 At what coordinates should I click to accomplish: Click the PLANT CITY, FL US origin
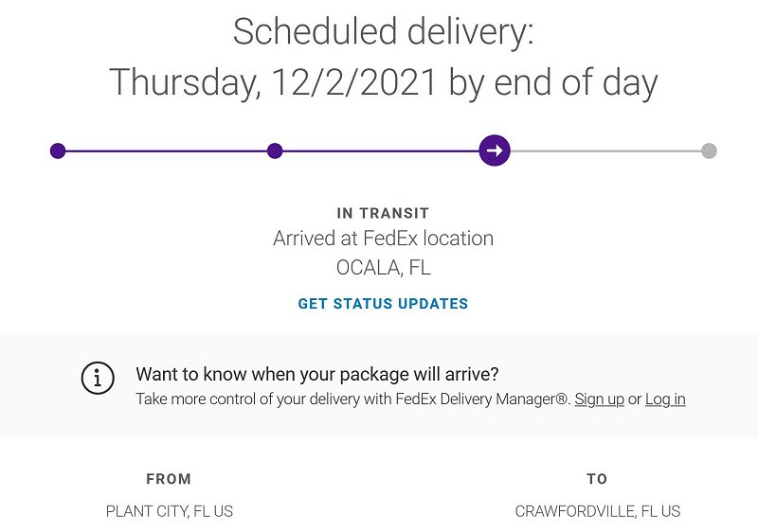coord(170,511)
